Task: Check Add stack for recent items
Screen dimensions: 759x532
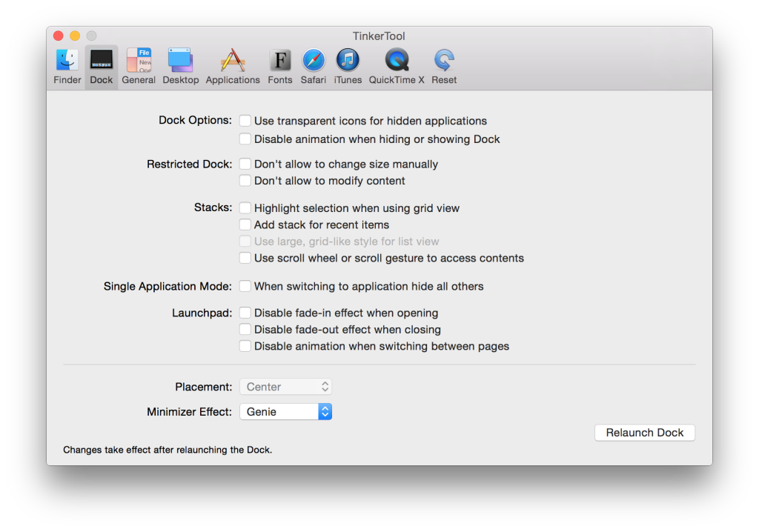Action: [245, 225]
